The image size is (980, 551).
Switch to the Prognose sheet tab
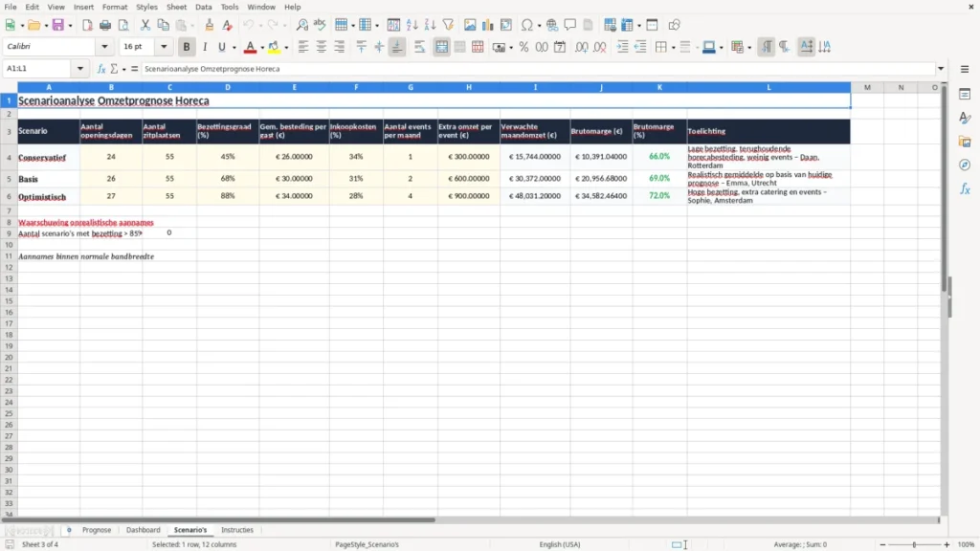click(x=97, y=530)
